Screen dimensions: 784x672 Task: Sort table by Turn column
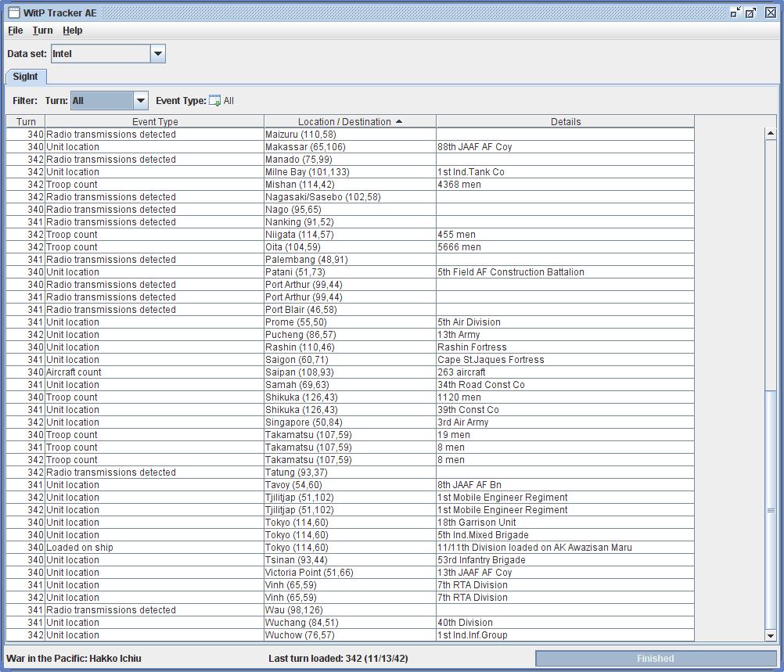(x=26, y=121)
